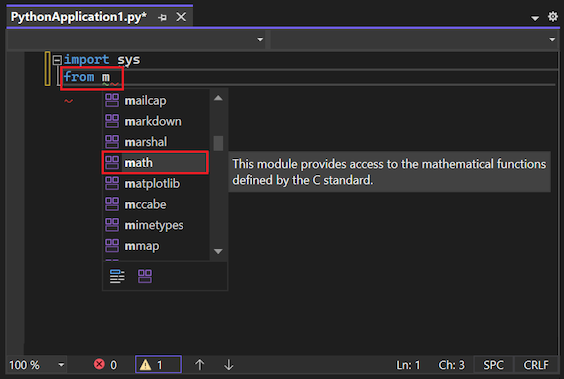Viewport: 564px width, 379px height.
Task: Open the active documents list arrow
Action: 535,18
